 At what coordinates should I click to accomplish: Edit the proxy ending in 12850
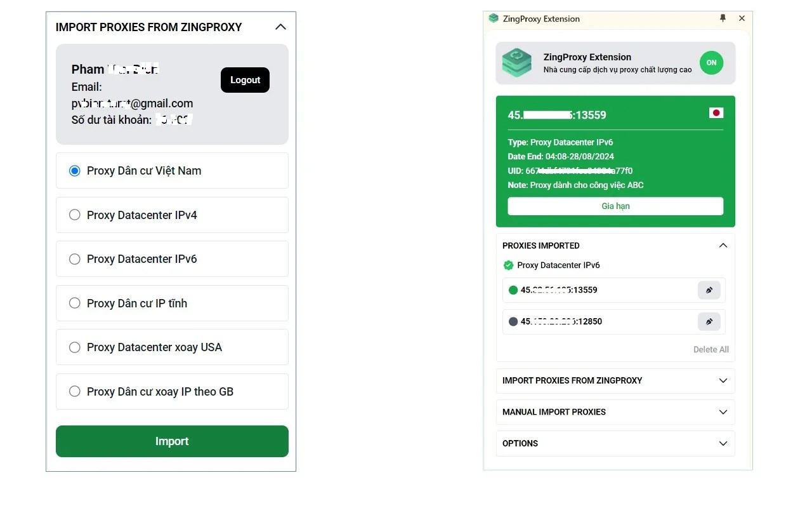[709, 321]
